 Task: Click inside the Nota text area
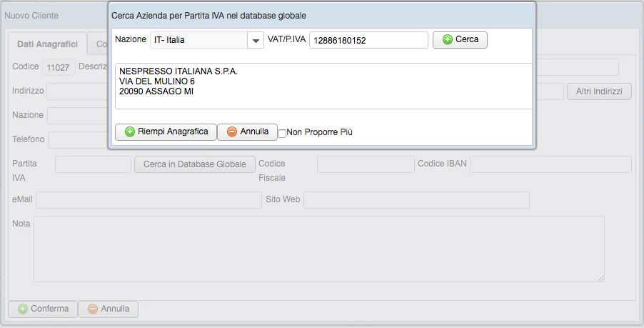point(318,249)
